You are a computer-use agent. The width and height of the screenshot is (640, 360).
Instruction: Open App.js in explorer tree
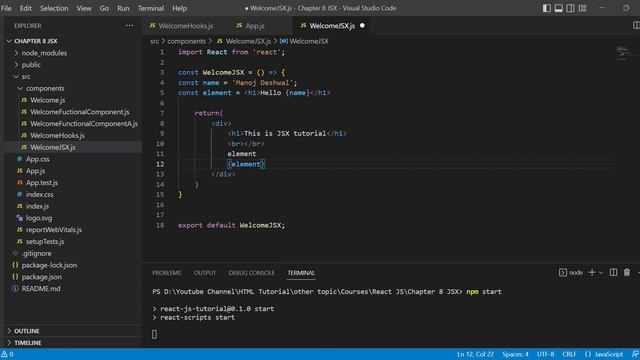[36, 171]
